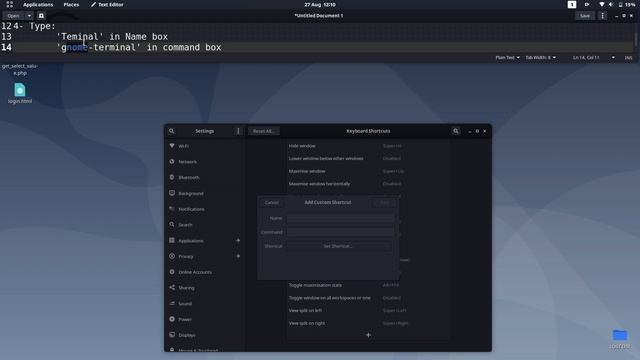Click the new document icon in Text Editor

tap(41, 16)
